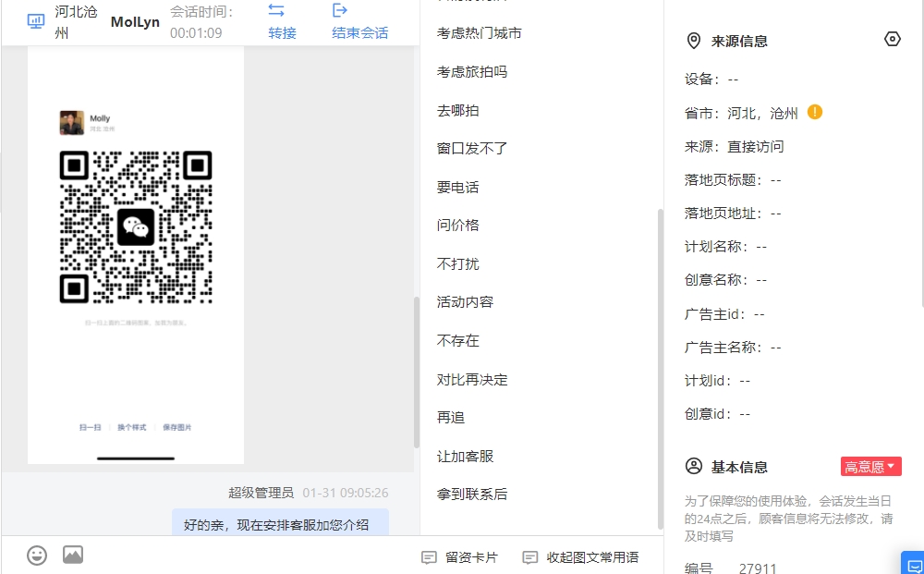Click the 留资卡片 card icon
Screen dimensions: 924x574
pos(429,557)
